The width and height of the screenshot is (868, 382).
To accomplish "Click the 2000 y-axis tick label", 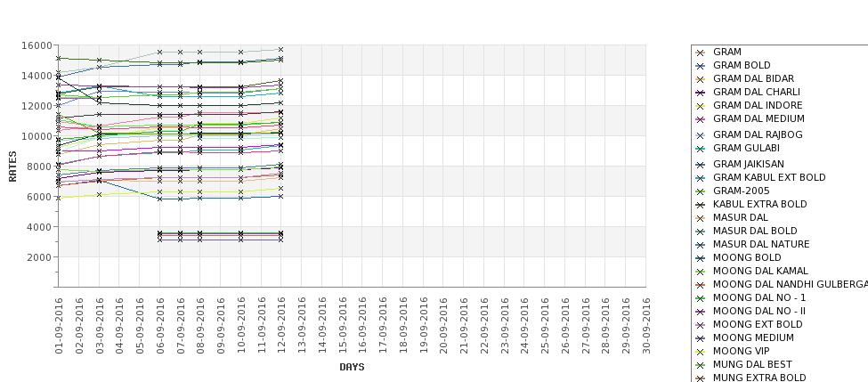I will (39, 256).
